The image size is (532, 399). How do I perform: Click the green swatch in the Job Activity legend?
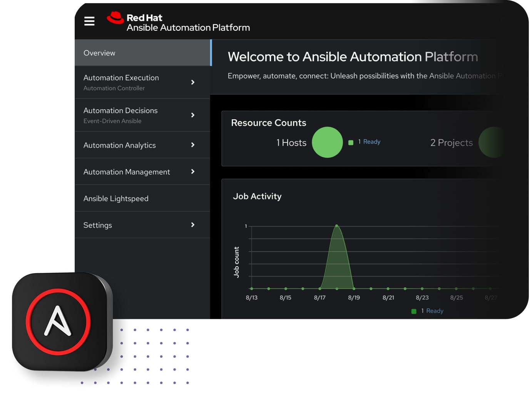coord(414,311)
